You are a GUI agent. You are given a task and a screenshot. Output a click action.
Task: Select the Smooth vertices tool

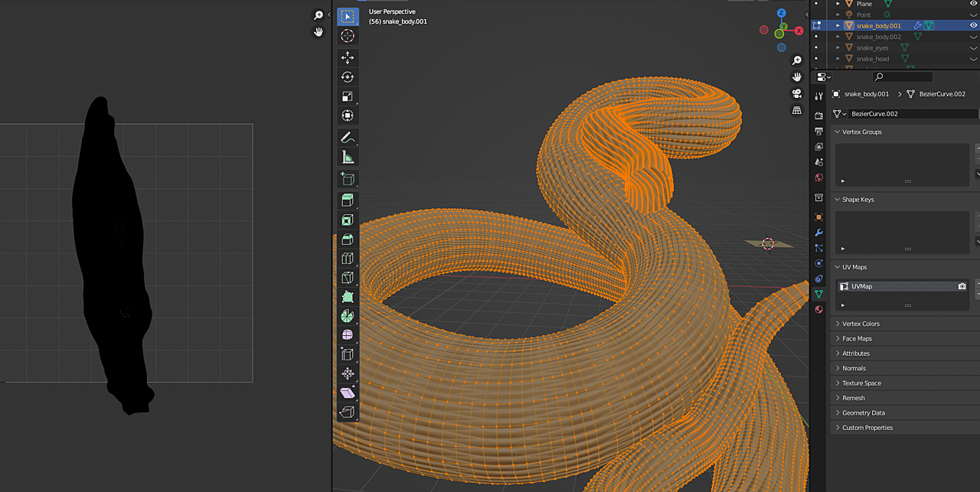(x=348, y=335)
